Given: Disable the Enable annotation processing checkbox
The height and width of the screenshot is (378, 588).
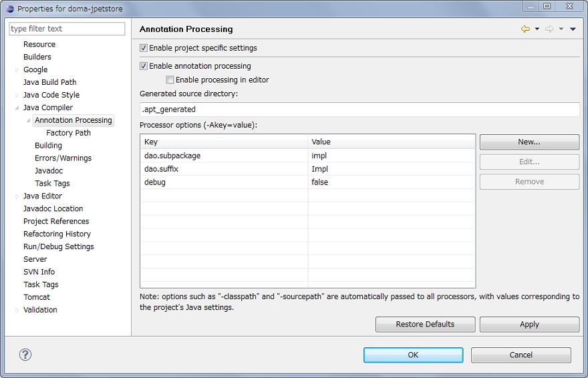Looking at the screenshot, I should 144,66.
